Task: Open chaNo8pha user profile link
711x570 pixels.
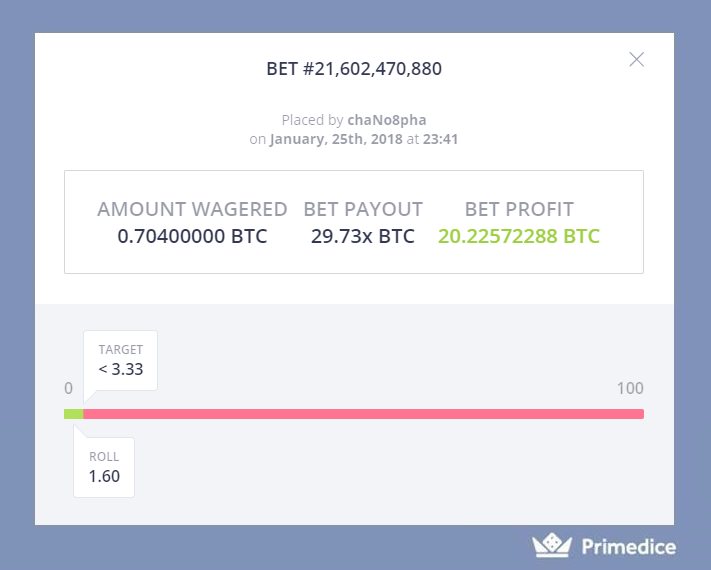Action: click(x=387, y=120)
